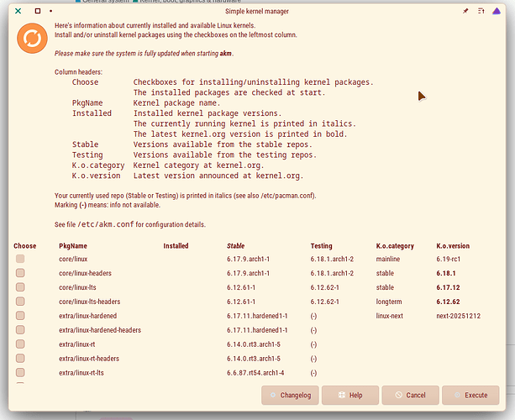Click the K.o.version column header
This screenshot has width=515, height=420.
coord(453,246)
